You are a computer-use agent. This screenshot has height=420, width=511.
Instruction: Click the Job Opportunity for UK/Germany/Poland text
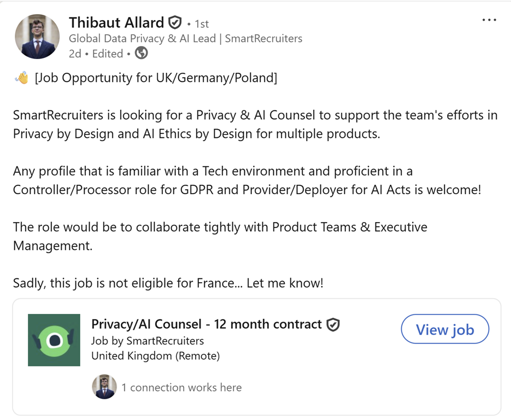(156, 78)
